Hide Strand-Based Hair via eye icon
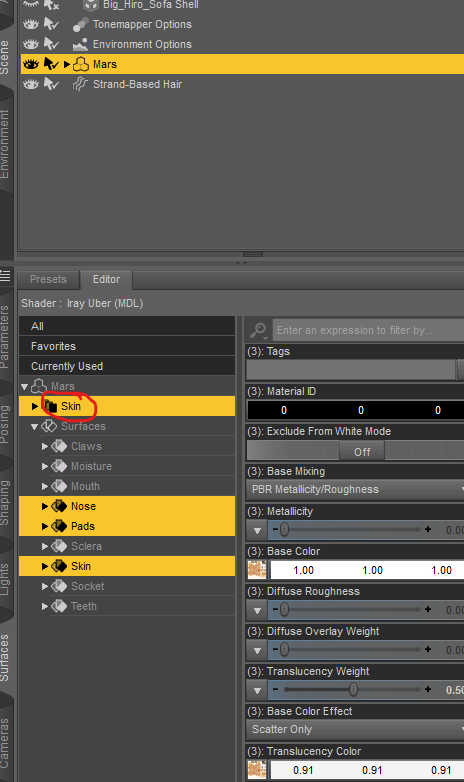The width and height of the screenshot is (464, 782). pyautogui.click(x=31, y=84)
